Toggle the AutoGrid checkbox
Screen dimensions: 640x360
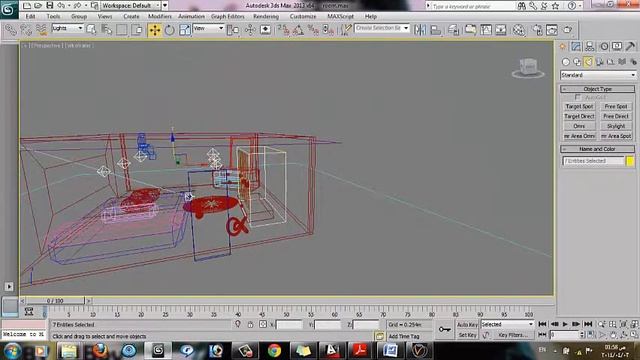pos(578,97)
